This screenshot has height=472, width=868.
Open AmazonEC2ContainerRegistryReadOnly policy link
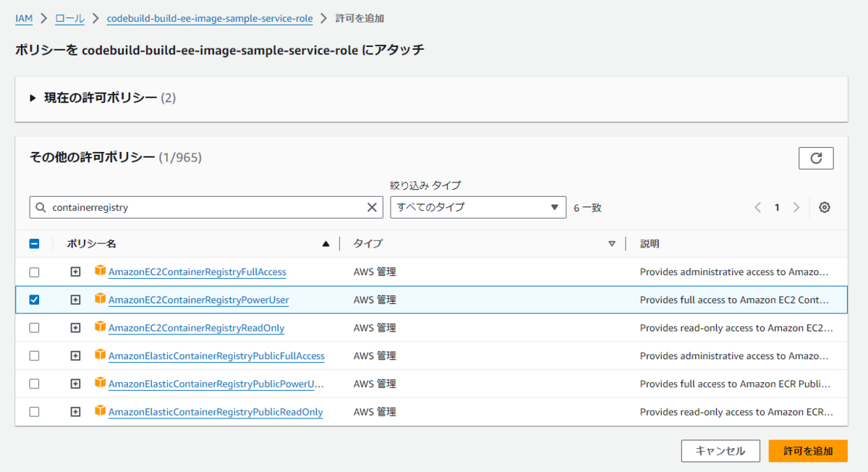click(x=197, y=328)
